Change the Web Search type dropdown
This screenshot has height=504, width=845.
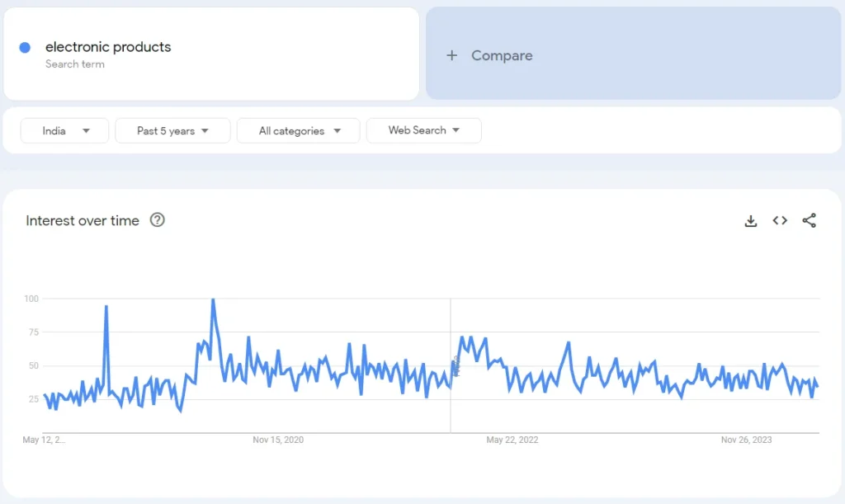[x=423, y=130]
